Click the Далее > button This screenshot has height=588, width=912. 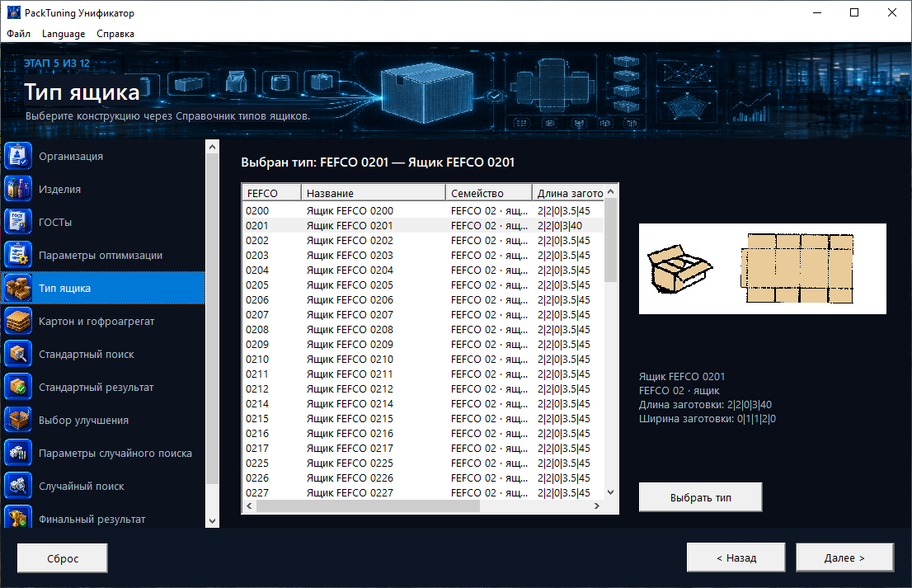coord(844,557)
